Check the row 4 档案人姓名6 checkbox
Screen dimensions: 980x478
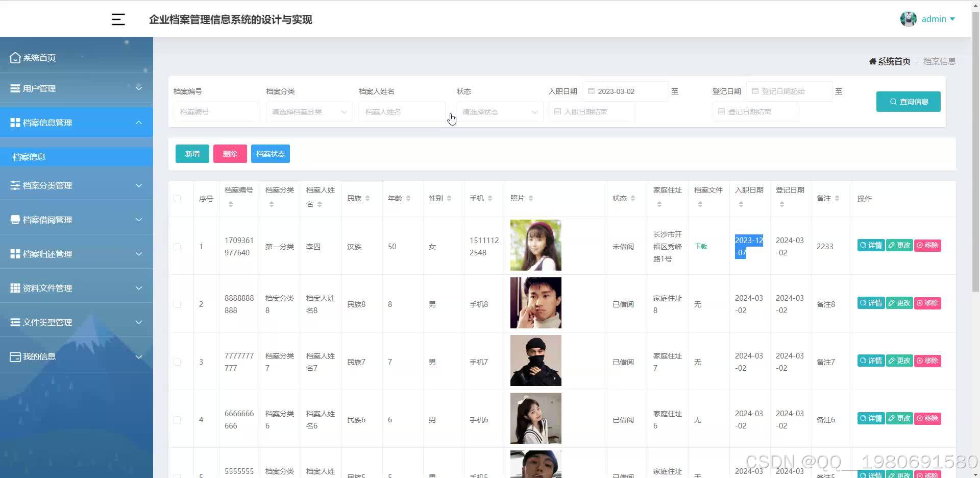click(x=177, y=420)
